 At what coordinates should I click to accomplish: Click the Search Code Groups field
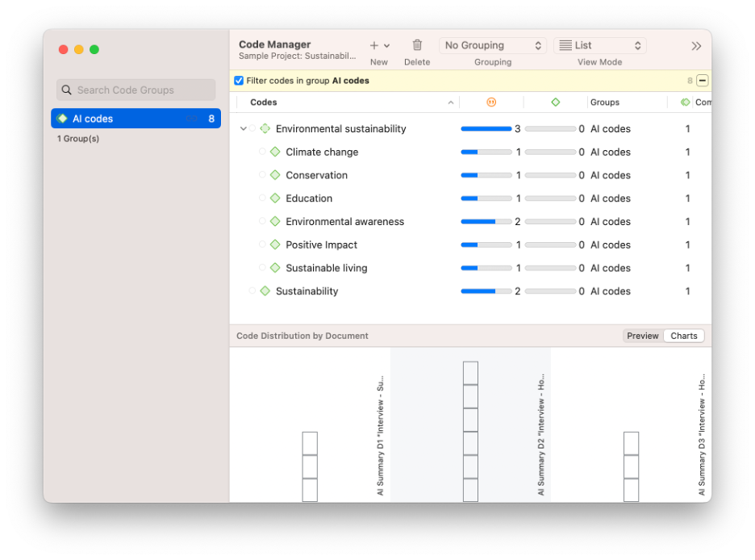(136, 90)
